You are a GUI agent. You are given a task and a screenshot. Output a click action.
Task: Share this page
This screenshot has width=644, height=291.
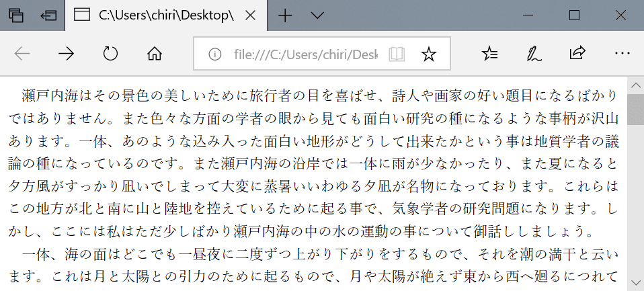pos(577,53)
